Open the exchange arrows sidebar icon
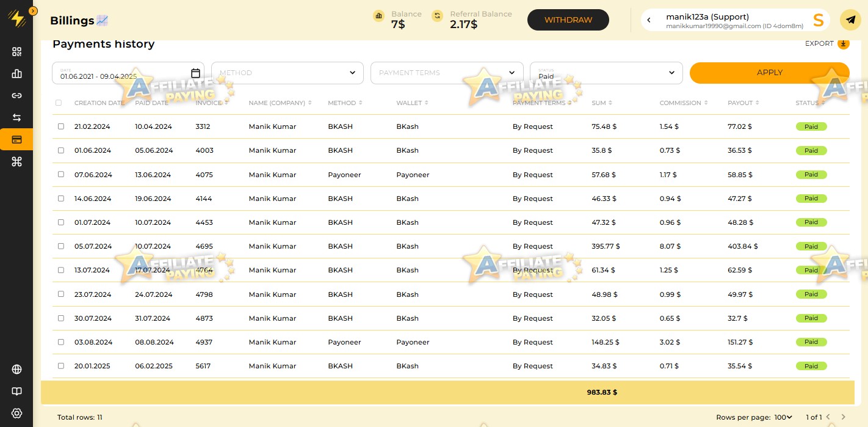This screenshot has width=868, height=427. pyautogui.click(x=16, y=117)
